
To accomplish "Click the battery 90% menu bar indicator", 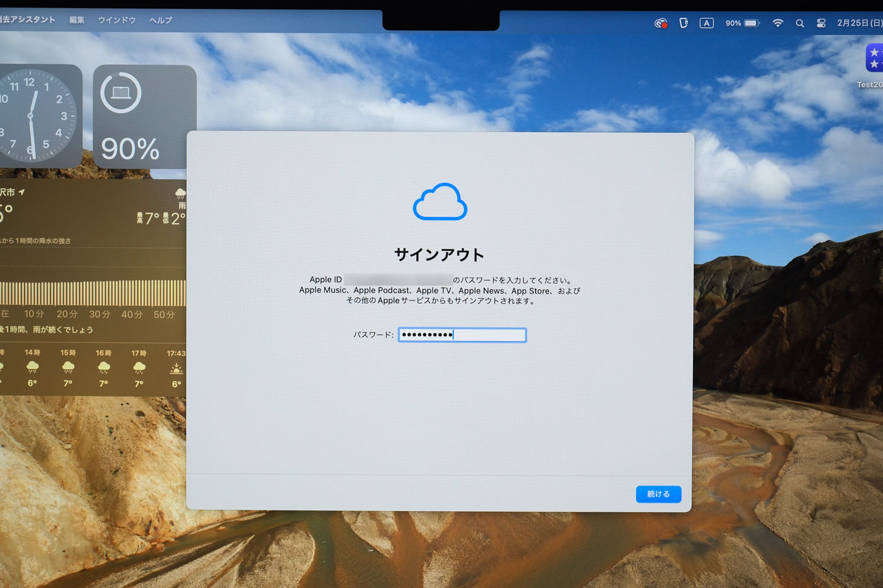I will tap(742, 23).
